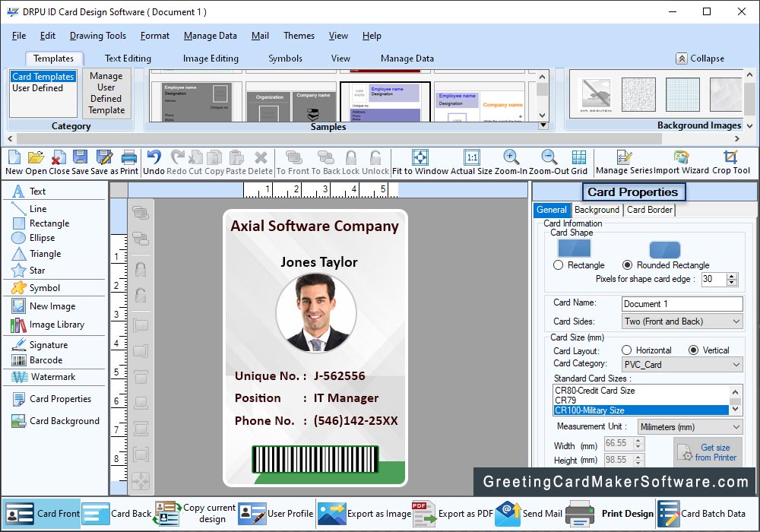
Task: Fit the card to window
Action: point(420,163)
